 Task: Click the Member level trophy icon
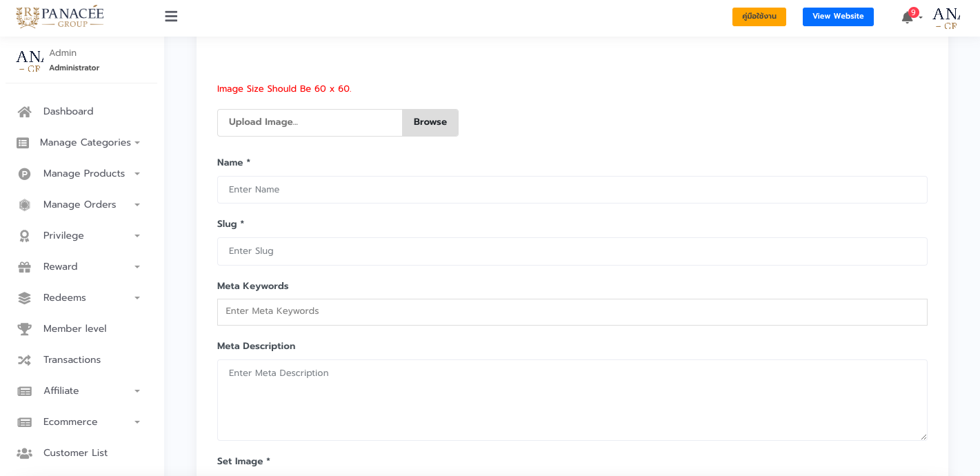[24, 329]
